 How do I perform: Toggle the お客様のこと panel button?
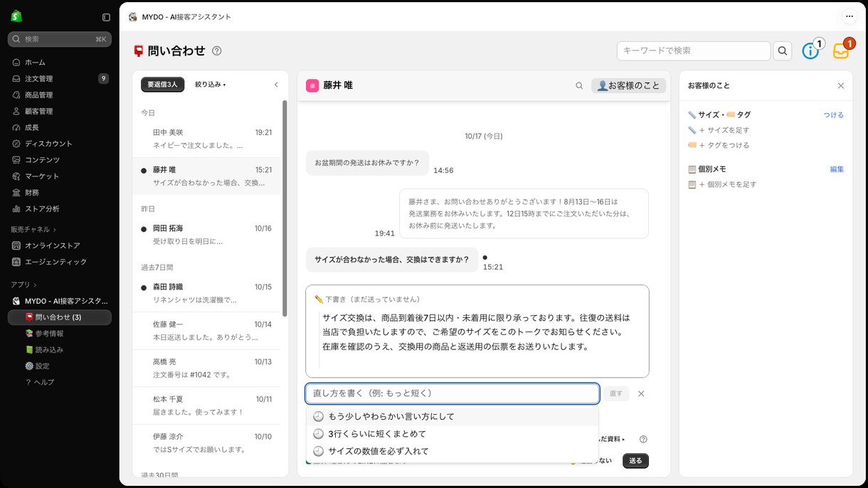click(628, 85)
